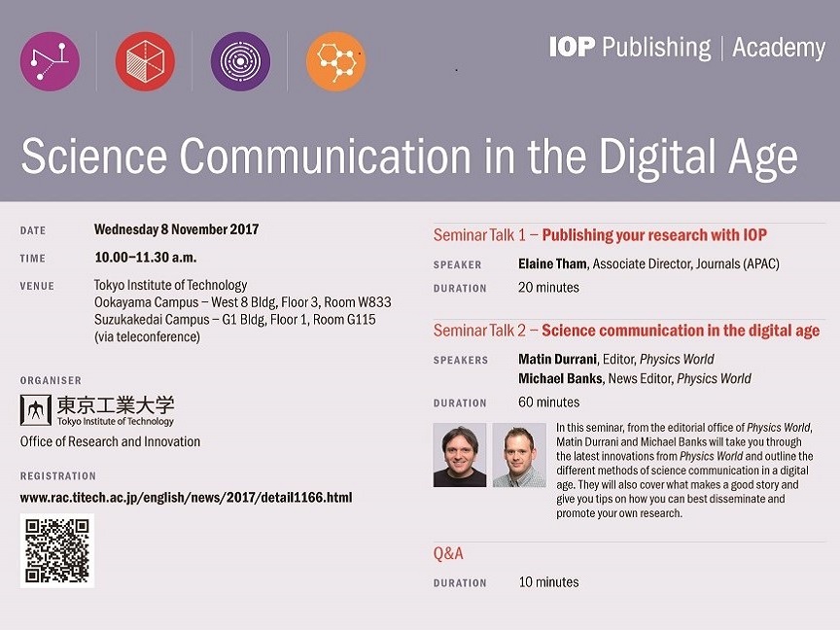Click the magenta network nodes circle icon
The image size is (840, 630).
click(x=50, y=61)
